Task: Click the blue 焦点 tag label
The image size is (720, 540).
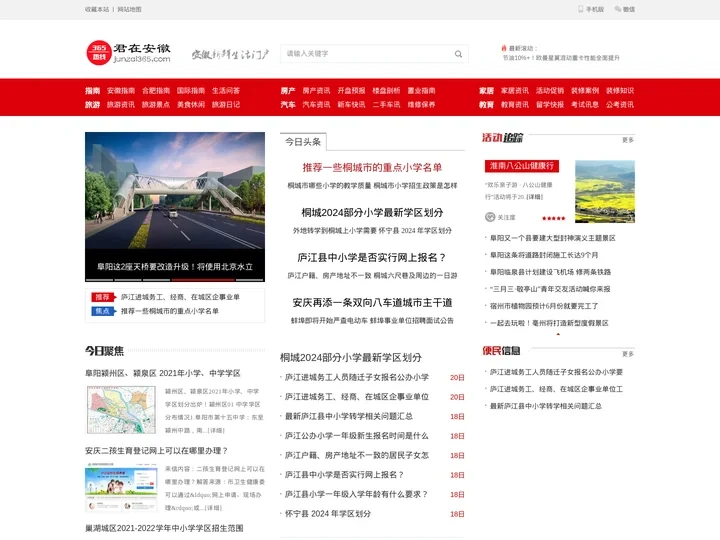Action: [x=103, y=311]
